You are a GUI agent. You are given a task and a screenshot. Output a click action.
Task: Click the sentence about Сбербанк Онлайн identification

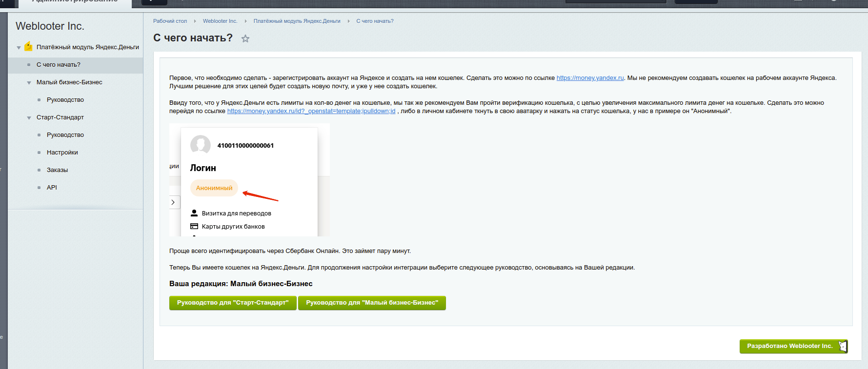[x=290, y=251]
